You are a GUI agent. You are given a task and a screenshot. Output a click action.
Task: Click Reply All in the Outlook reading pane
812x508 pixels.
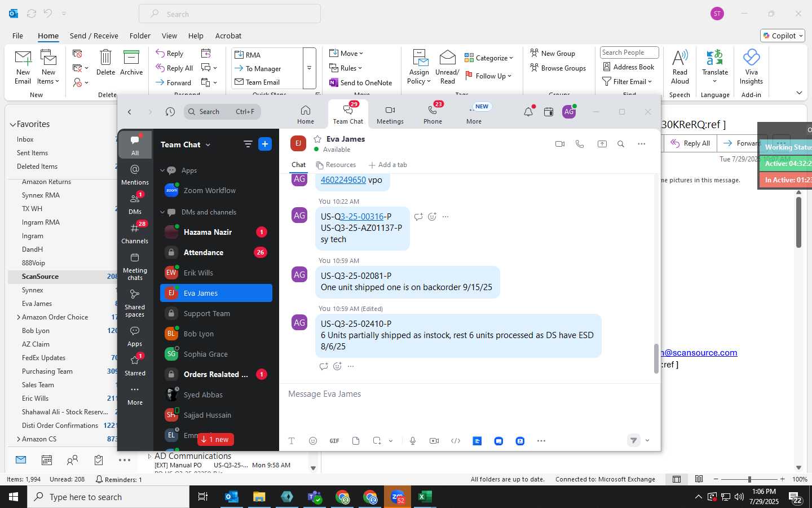pos(691,143)
